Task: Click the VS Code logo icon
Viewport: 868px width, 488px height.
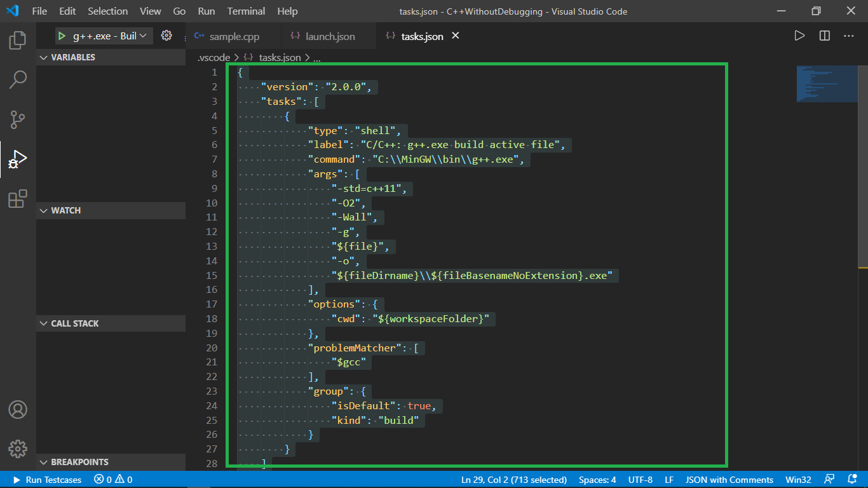Action: click(13, 11)
